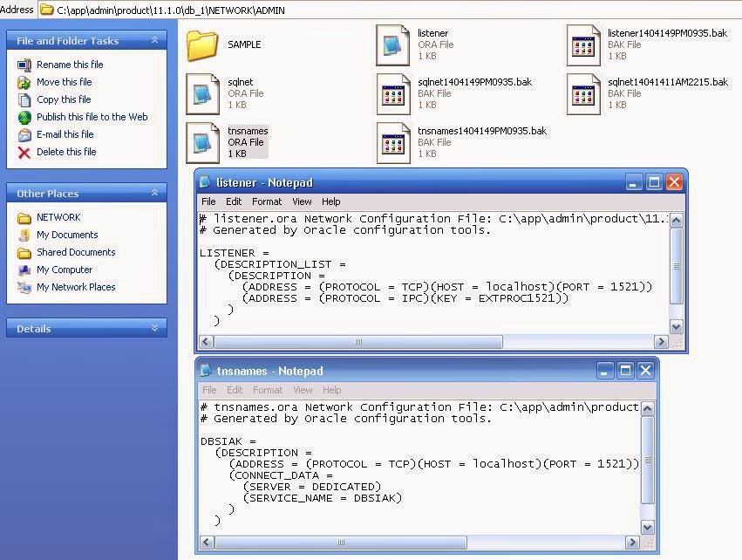Click scroll right arrow in listener Notepad
Screen dimensions: 742x560
pyautogui.click(x=661, y=341)
